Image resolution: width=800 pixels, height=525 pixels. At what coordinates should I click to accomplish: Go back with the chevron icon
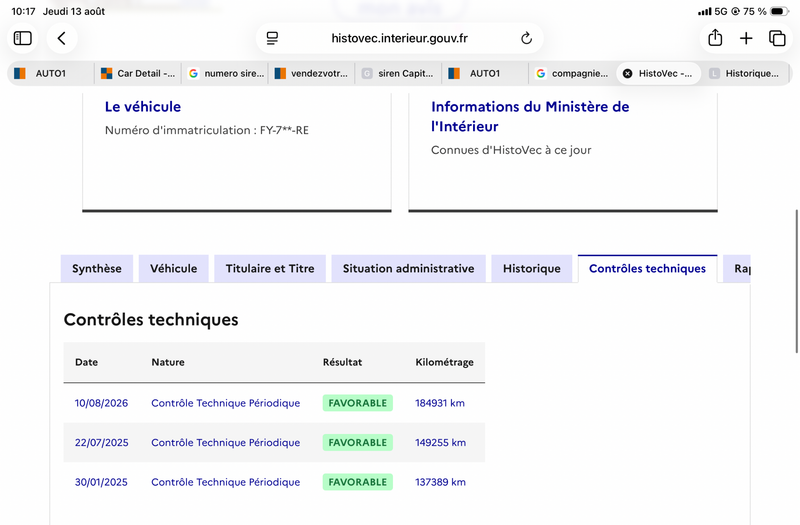click(62, 38)
